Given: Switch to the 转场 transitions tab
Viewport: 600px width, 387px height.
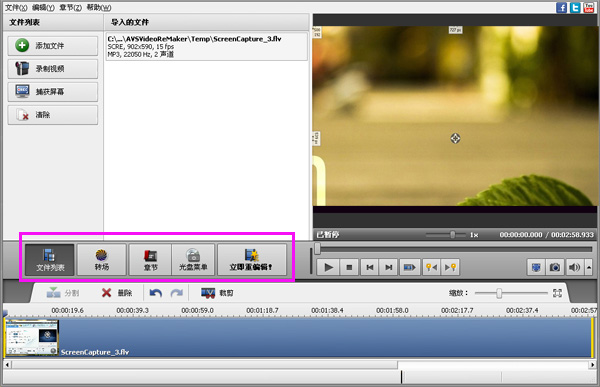Looking at the screenshot, I should click(102, 260).
